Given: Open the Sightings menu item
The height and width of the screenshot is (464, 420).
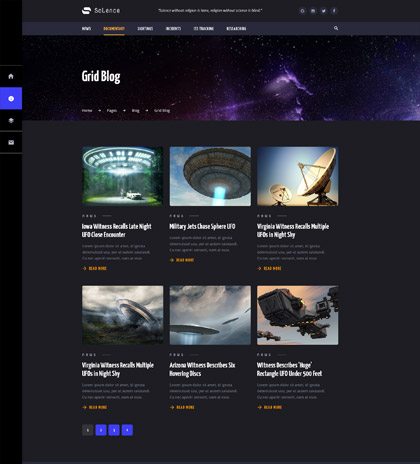Looking at the screenshot, I should (x=145, y=29).
